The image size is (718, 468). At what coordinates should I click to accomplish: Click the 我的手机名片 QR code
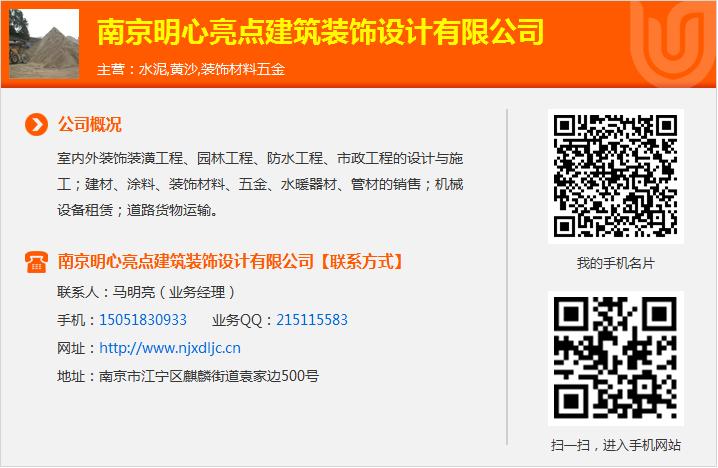616,176
